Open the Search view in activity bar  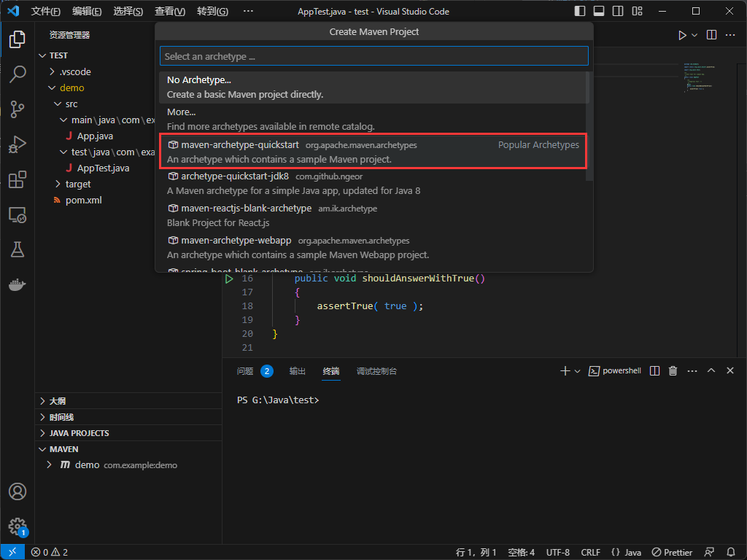(x=18, y=74)
